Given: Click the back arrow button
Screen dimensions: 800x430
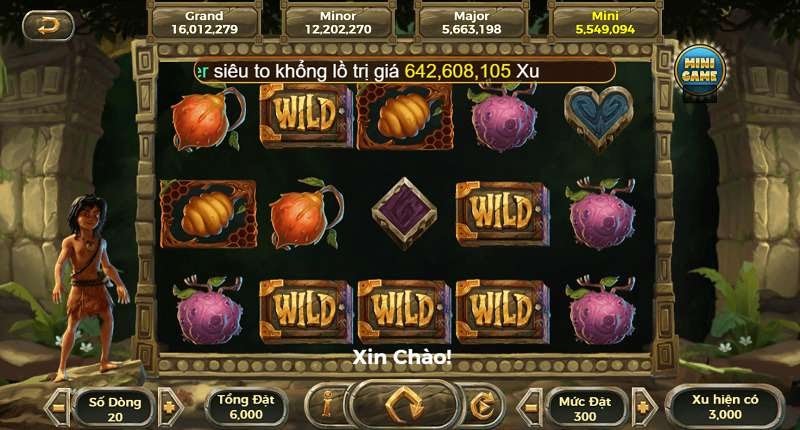Looking at the screenshot, I should coord(48,26).
